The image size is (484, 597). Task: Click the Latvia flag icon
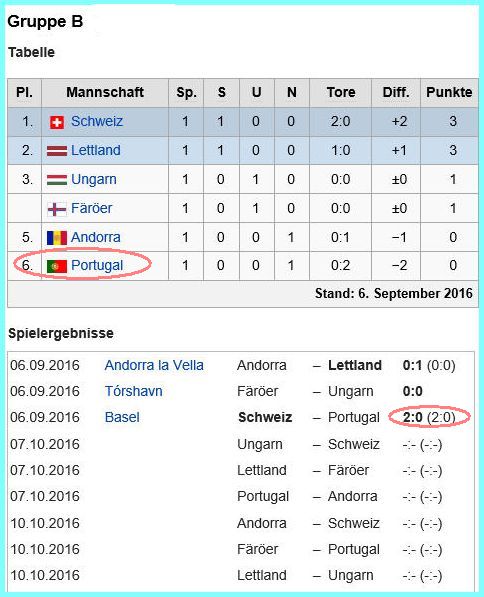(x=57, y=151)
